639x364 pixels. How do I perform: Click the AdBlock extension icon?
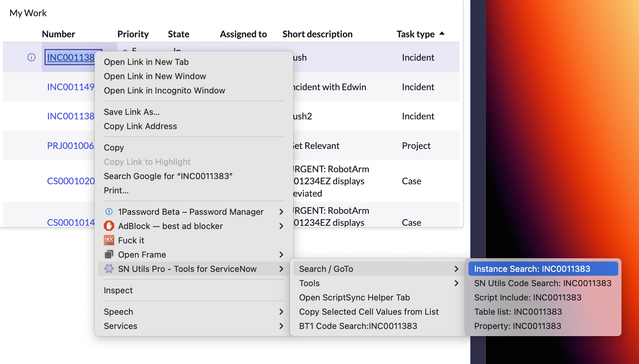pyautogui.click(x=109, y=226)
